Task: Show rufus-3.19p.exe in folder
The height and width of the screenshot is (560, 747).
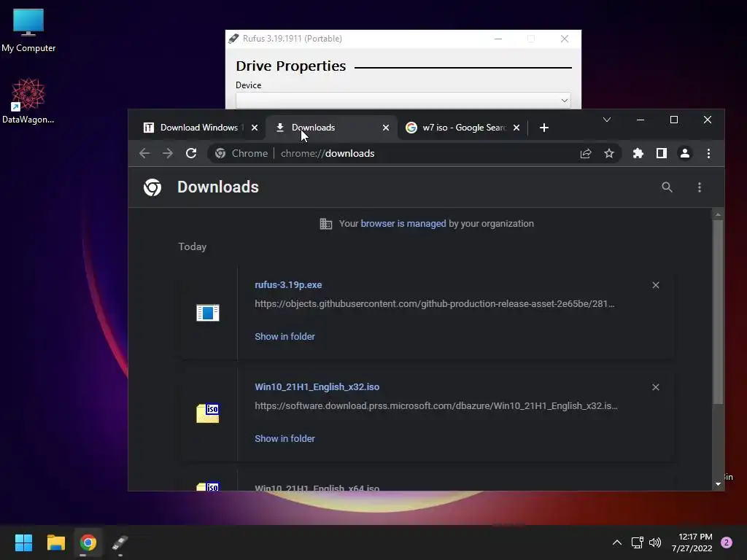Action: [x=285, y=337]
